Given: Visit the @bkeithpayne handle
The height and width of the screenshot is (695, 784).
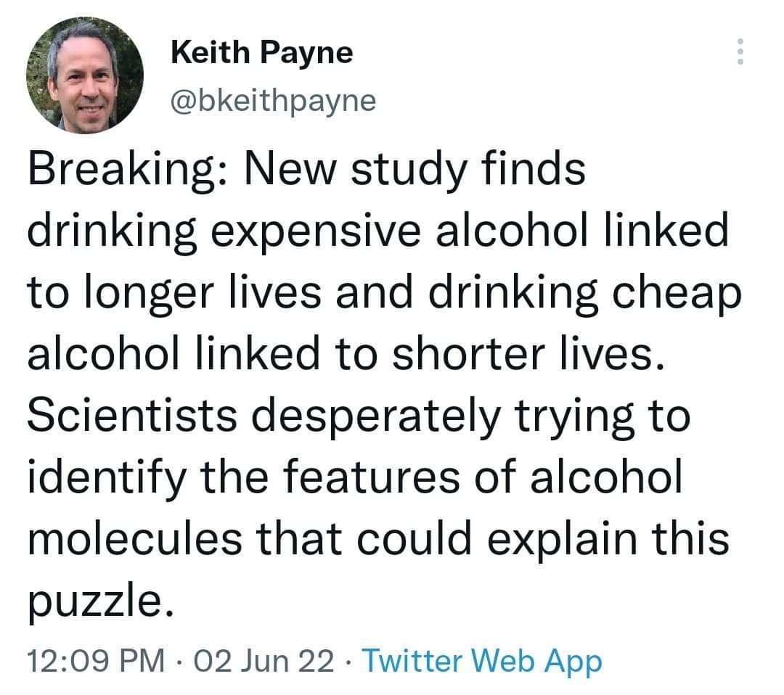Looking at the screenshot, I should tap(273, 101).
